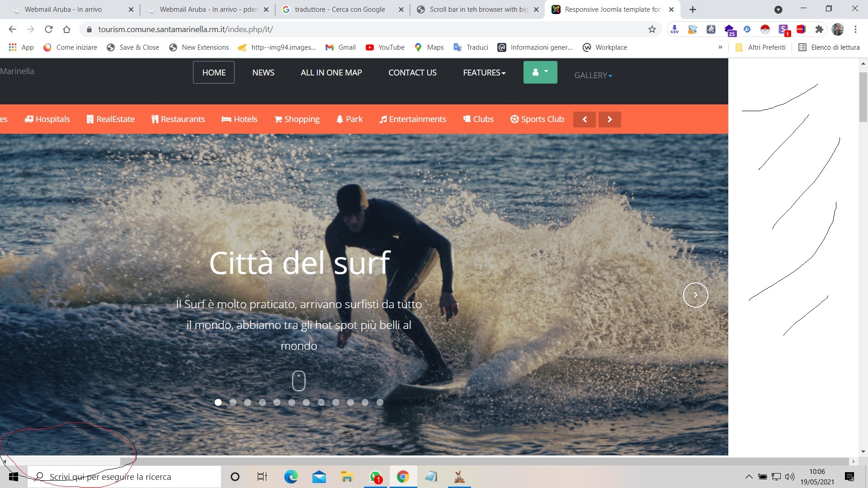This screenshot has height=488, width=868.
Task: Switch to the traduttore Google search tab
Action: (339, 9)
